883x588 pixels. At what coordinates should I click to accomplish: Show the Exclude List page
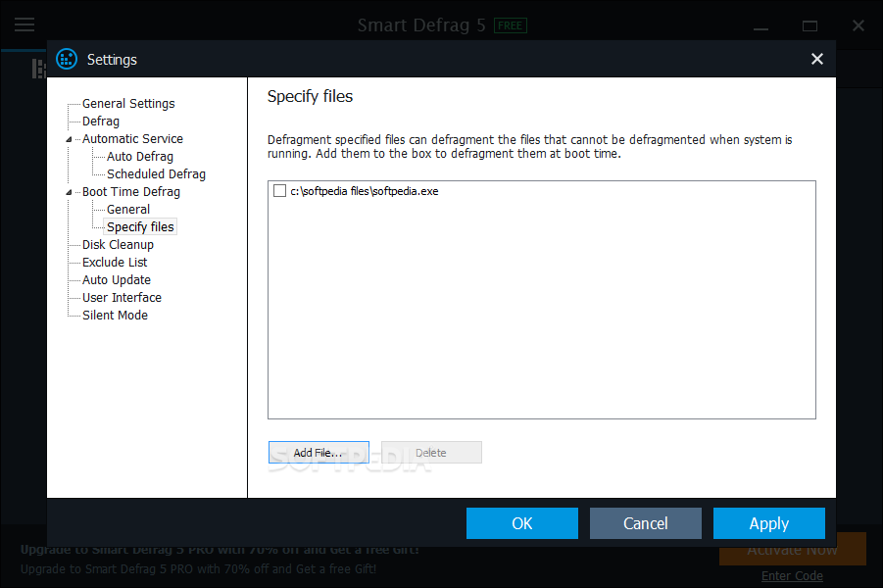tap(115, 263)
